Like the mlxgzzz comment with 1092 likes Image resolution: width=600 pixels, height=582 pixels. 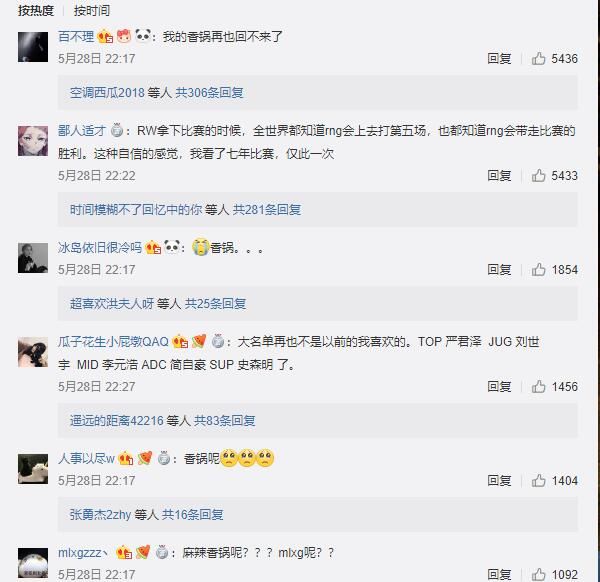coord(538,575)
